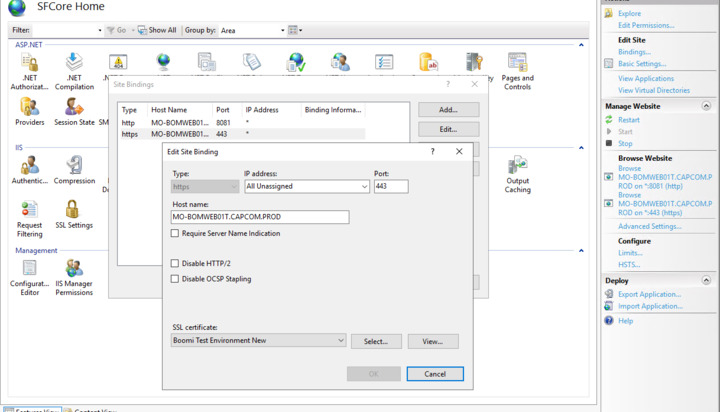Viewport: 720px width, 412px height.
Task: Toggle the Disable OCSP Stapling checkbox
Action: click(175, 279)
